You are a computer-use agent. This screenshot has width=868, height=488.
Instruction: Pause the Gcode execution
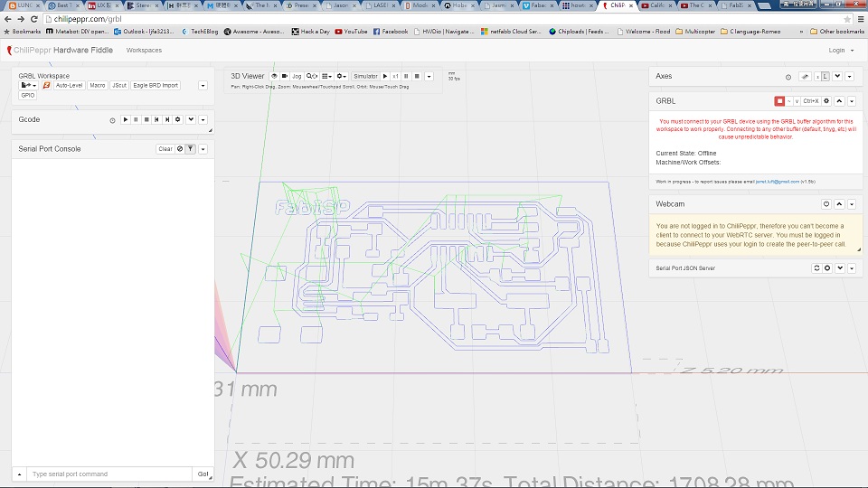pyautogui.click(x=137, y=119)
